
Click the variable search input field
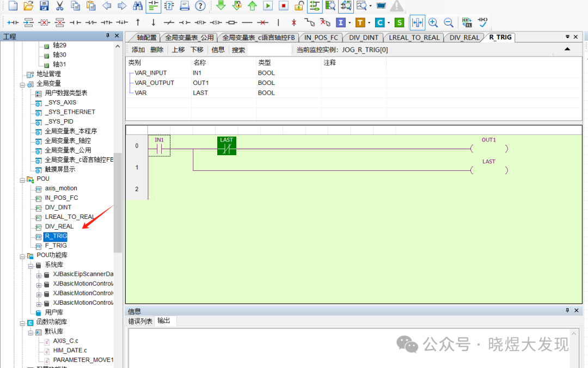(269, 50)
